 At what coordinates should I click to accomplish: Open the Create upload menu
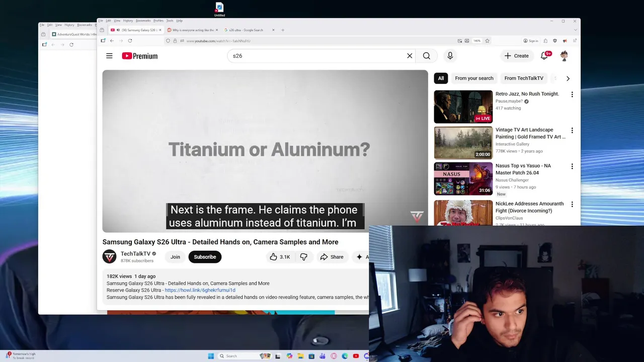click(x=517, y=56)
